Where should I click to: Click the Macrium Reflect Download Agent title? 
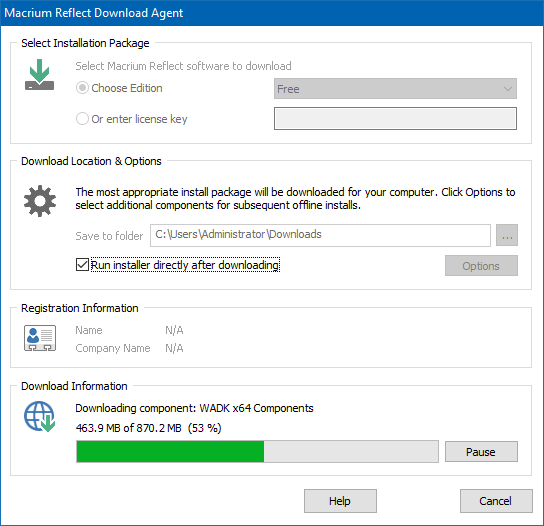coord(93,13)
